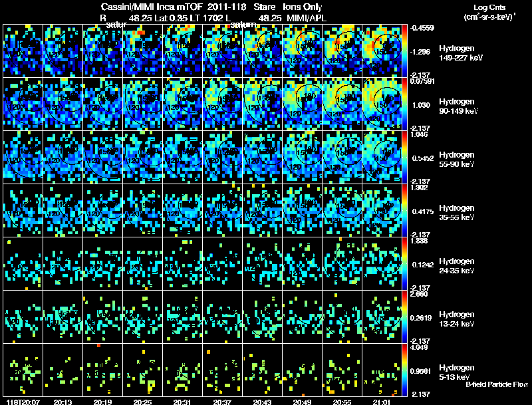The image size is (532, 405).
Task: Click the 20:49 time label
Action: (x=303, y=402)
